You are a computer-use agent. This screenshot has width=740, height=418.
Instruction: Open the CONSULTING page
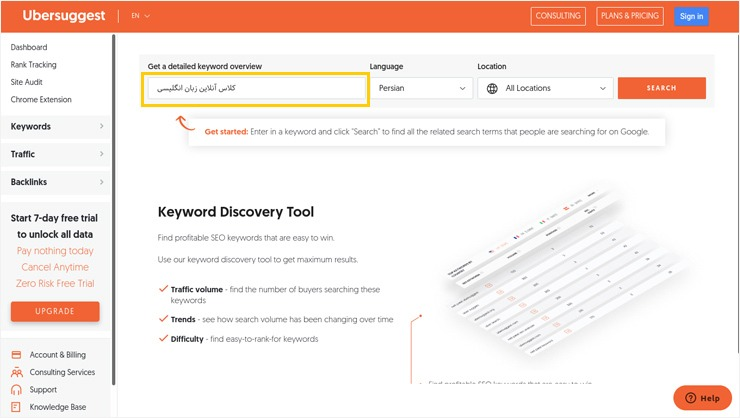pyautogui.click(x=558, y=16)
